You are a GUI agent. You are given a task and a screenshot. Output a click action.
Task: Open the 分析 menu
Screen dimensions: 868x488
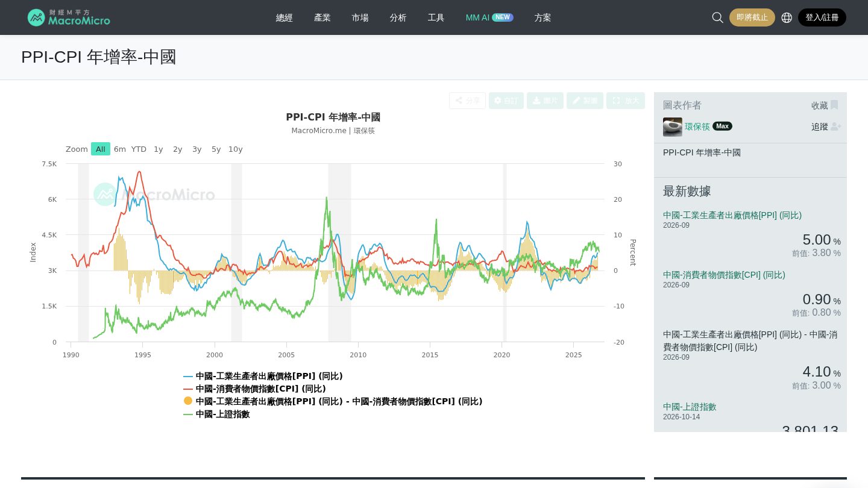click(398, 17)
